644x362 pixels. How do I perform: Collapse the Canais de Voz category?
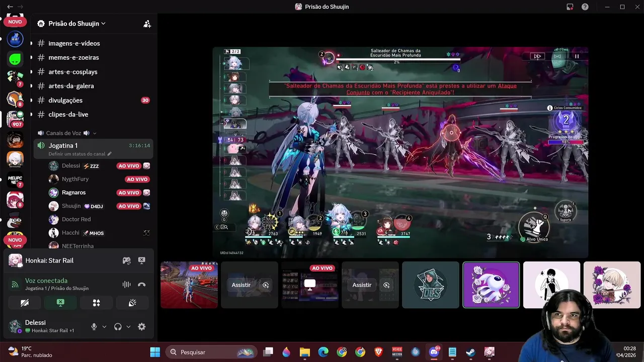click(x=67, y=133)
